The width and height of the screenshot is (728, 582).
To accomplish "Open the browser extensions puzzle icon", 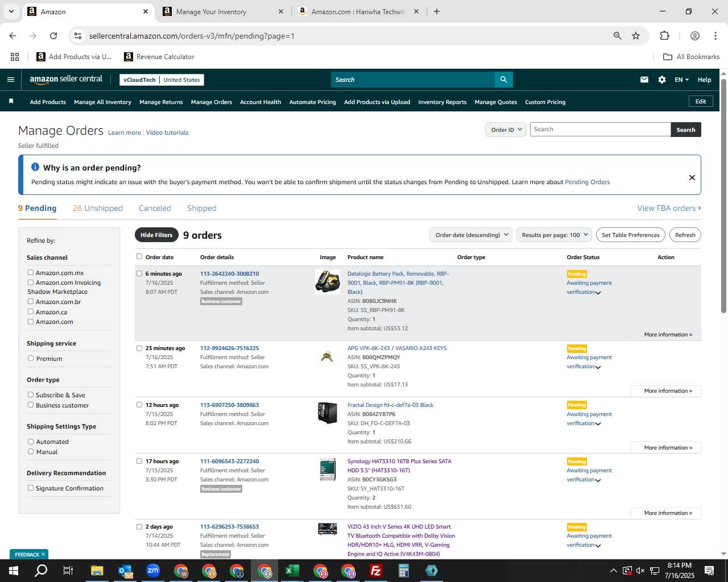I will (664, 36).
